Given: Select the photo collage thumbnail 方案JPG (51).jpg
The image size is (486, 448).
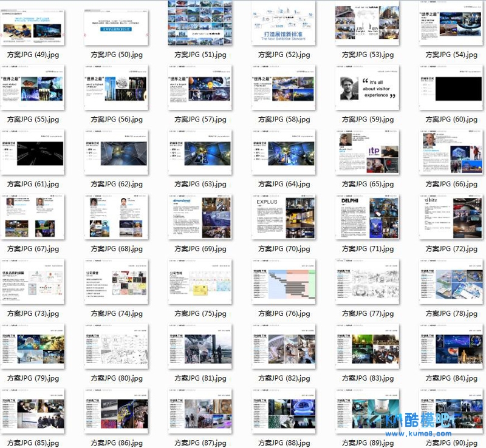Looking at the screenshot, I should [x=200, y=23].
